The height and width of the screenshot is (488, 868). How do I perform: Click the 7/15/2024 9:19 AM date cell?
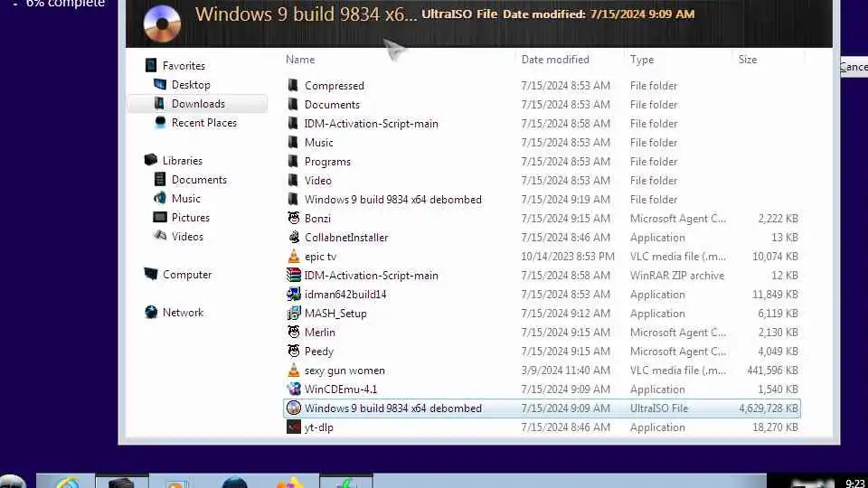click(565, 199)
